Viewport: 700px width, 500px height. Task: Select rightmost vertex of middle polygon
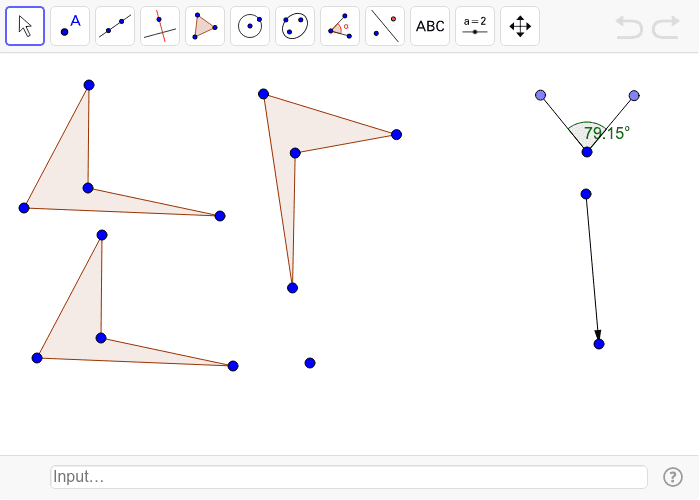396,134
